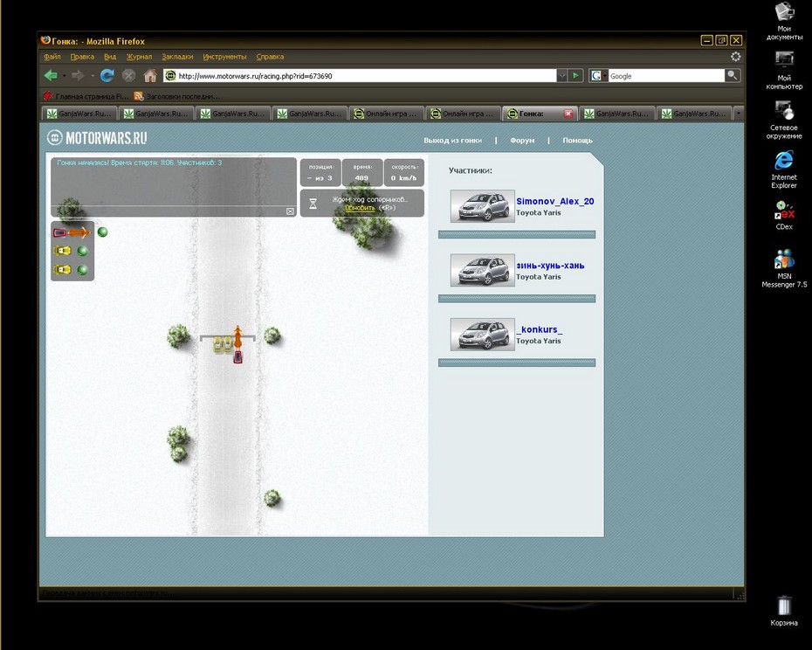Click the Выход из гонки link
Viewport: 812px width, 650px height.
pyautogui.click(x=452, y=141)
